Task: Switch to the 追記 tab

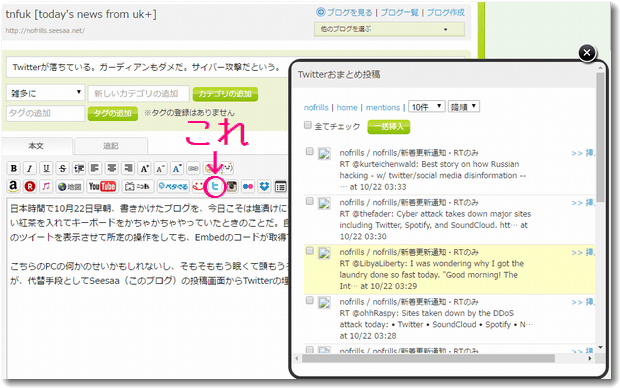Action: tap(111, 146)
